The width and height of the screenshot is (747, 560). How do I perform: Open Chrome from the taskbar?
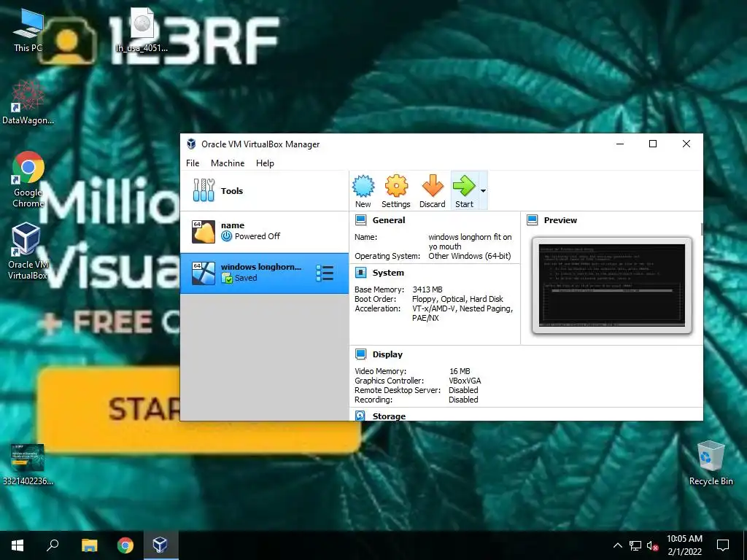(125, 545)
